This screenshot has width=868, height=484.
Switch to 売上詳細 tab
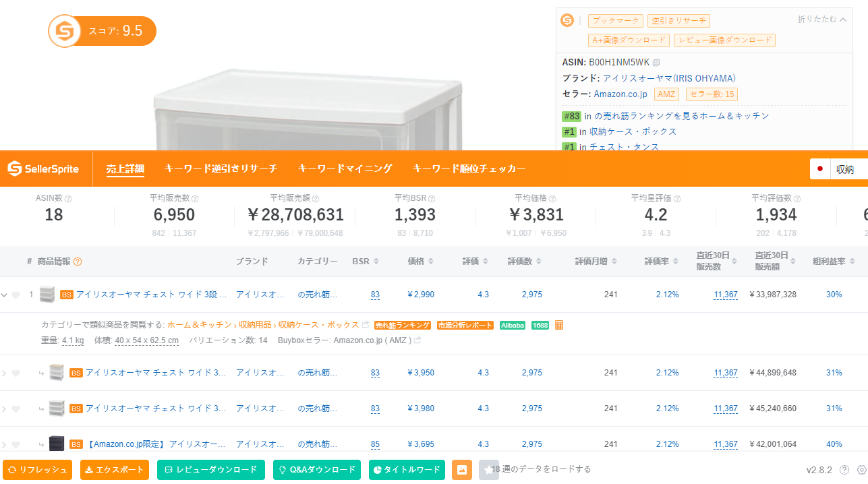coord(125,169)
